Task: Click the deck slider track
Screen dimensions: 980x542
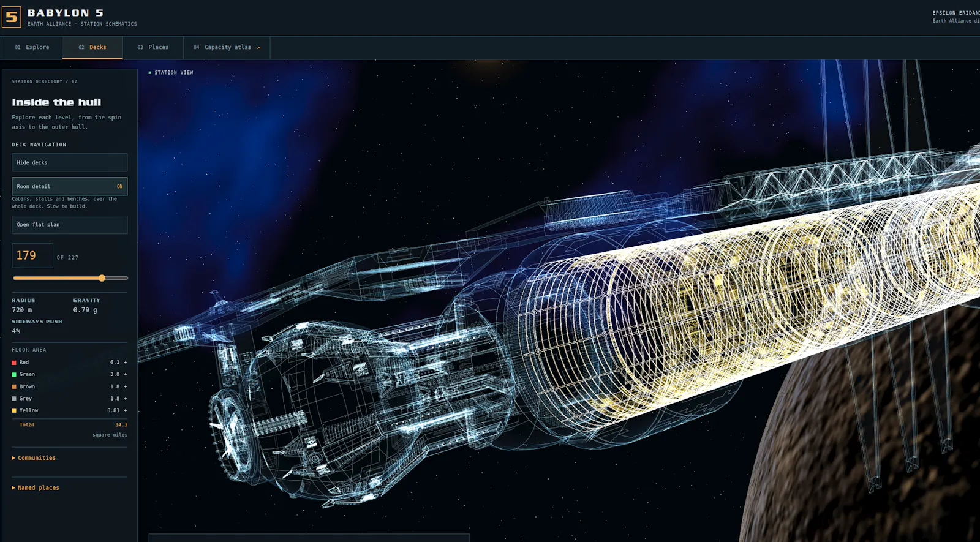Action: coord(70,278)
